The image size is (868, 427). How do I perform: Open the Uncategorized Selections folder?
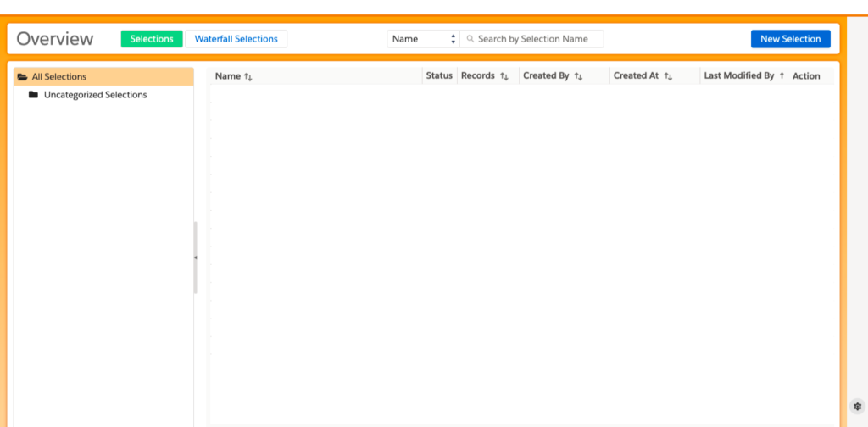click(x=95, y=95)
